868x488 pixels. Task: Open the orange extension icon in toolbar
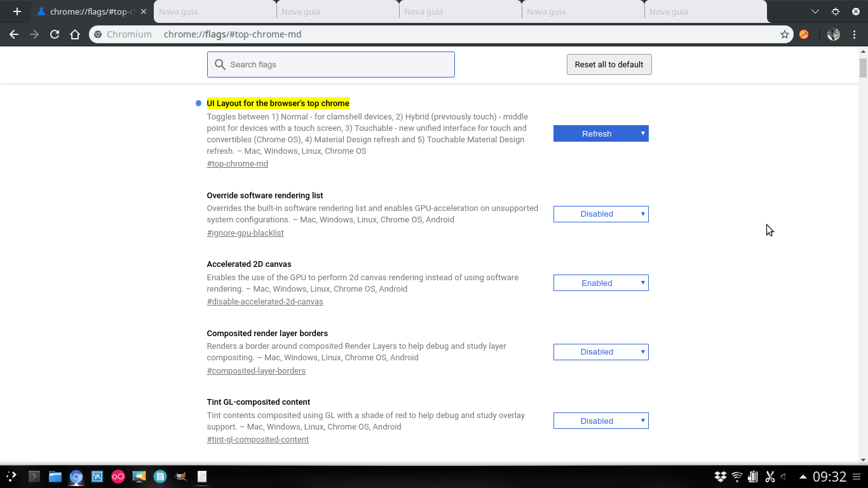[804, 34]
